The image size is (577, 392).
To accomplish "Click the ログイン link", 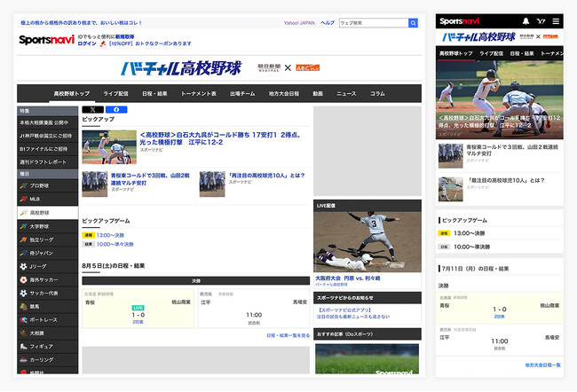I will pyautogui.click(x=87, y=43).
